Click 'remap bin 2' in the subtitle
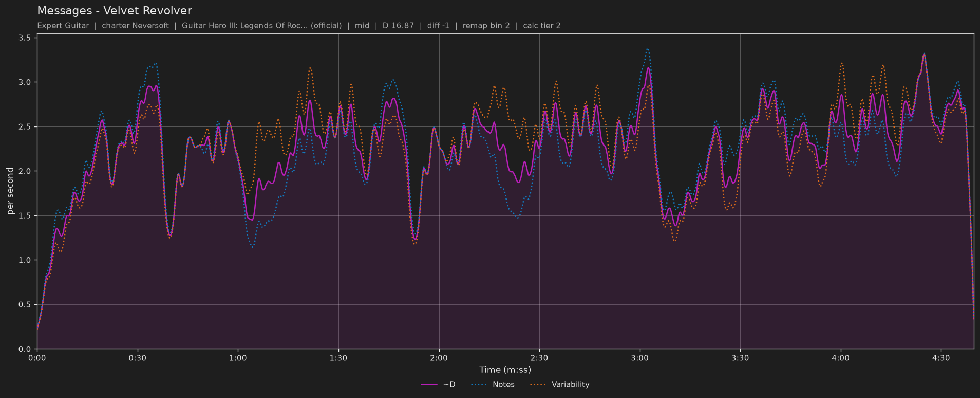Screen dimensions: 980x398 (x=486, y=25)
